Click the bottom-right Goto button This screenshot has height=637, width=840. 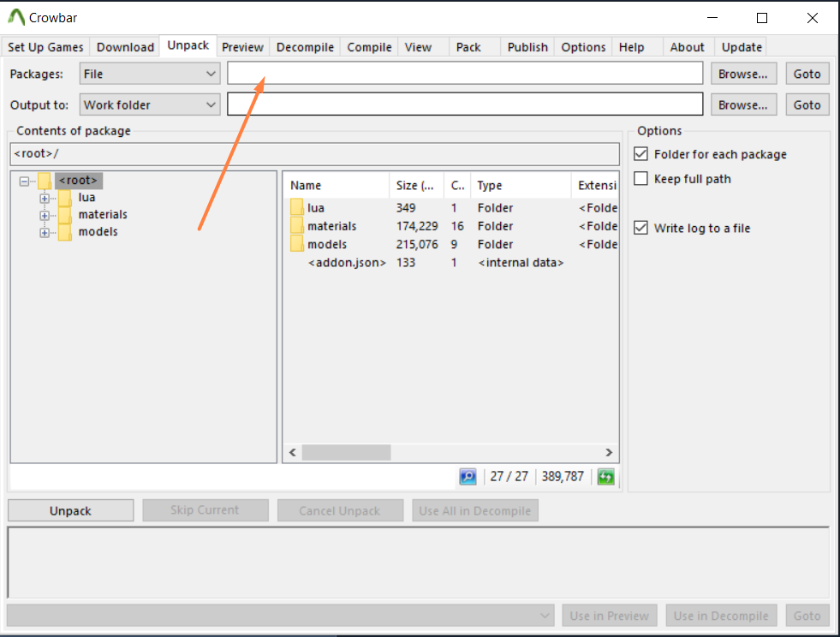coord(807,616)
